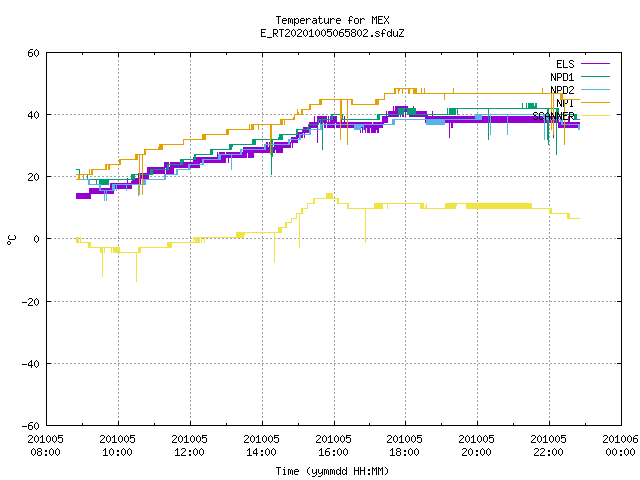Click the 201005 08:00 x-axis tick label

click(45, 446)
